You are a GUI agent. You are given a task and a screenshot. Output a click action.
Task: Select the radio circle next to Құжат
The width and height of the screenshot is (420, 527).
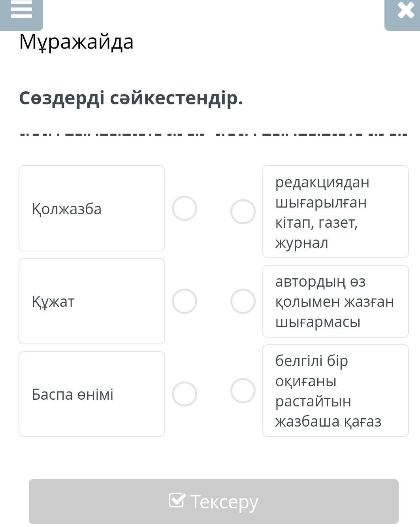click(185, 301)
